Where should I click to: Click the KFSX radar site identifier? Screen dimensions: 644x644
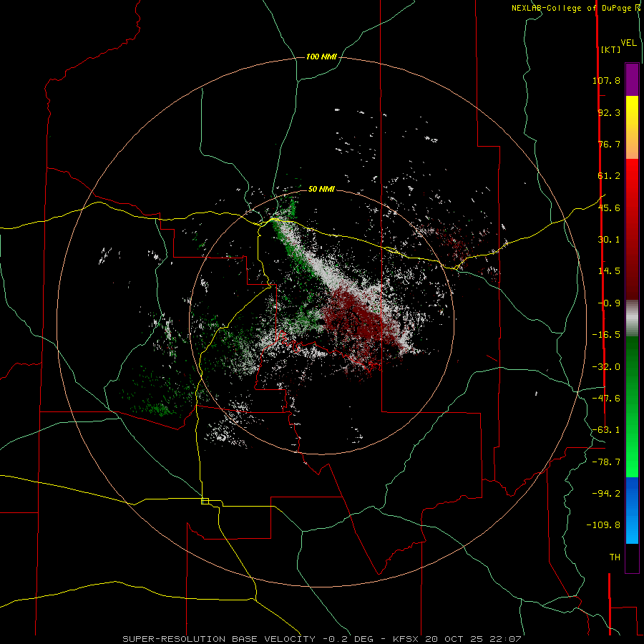tap(406, 639)
